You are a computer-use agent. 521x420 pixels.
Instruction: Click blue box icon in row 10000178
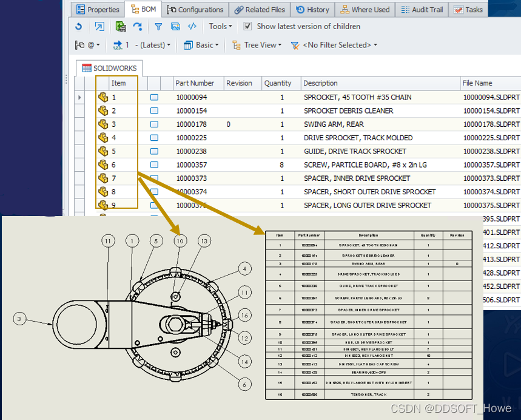point(154,124)
